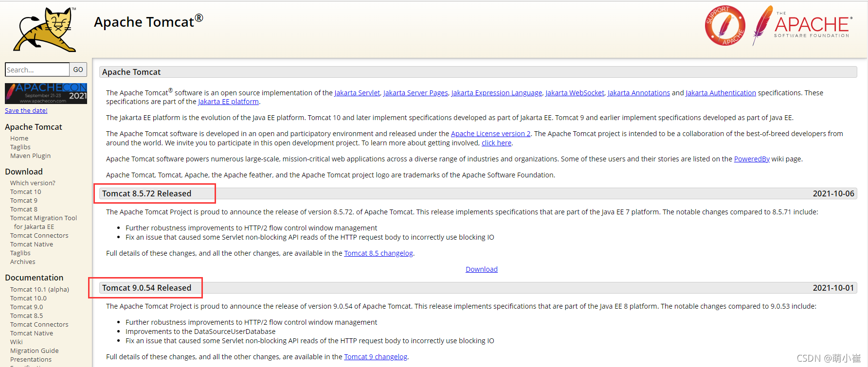868x367 pixels.
Task: Open the Tomcat 9 changelog link
Action: coord(376,357)
